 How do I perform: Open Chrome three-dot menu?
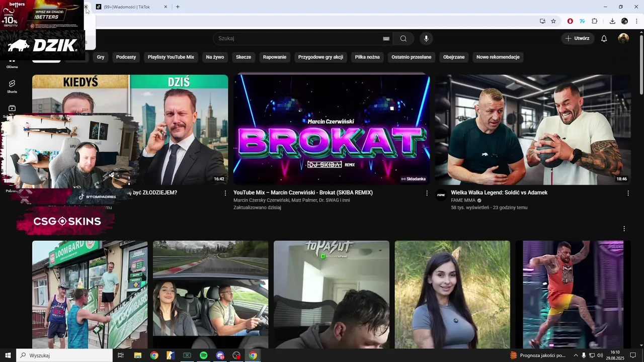(636, 21)
